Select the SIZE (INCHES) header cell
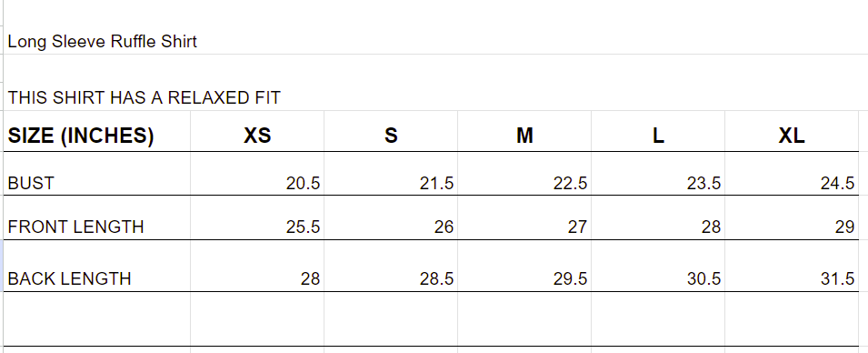The image size is (868, 353). tap(97, 131)
